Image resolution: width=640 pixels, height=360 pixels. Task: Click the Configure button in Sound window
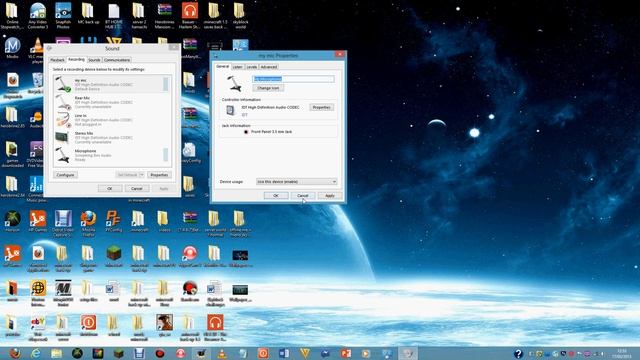pos(65,175)
